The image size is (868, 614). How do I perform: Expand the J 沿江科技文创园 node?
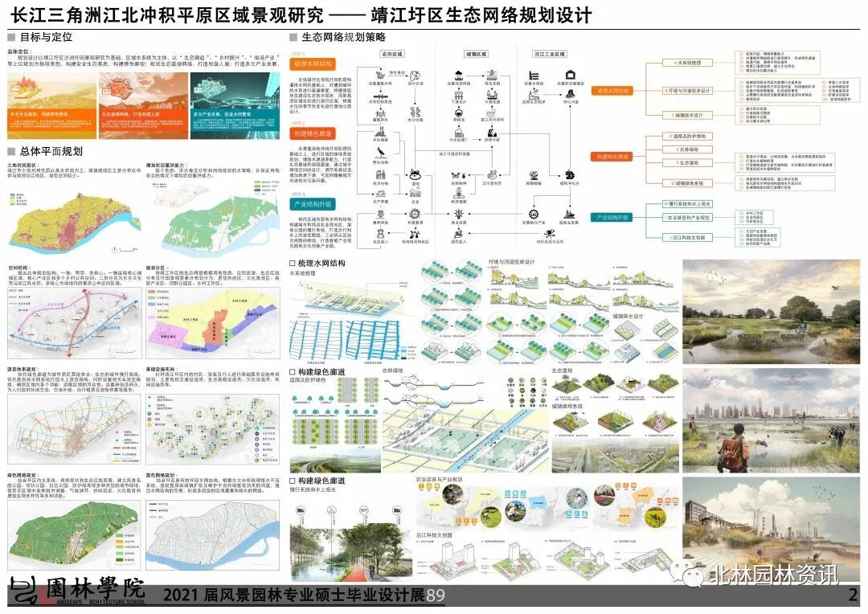[687, 237]
